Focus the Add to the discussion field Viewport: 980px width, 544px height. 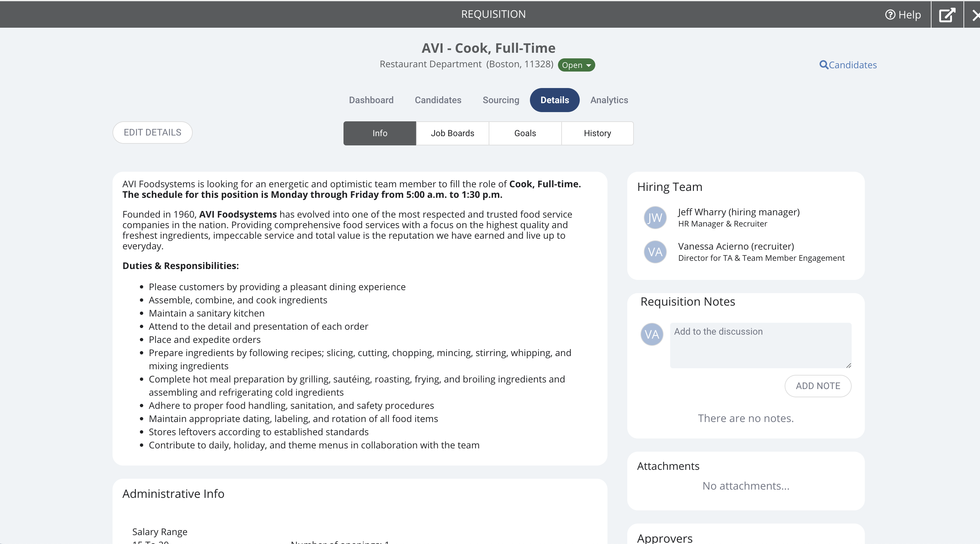[x=761, y=345]
